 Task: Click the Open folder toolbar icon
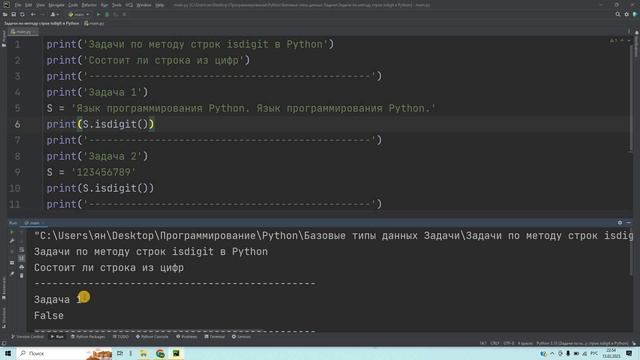[5, 14]
